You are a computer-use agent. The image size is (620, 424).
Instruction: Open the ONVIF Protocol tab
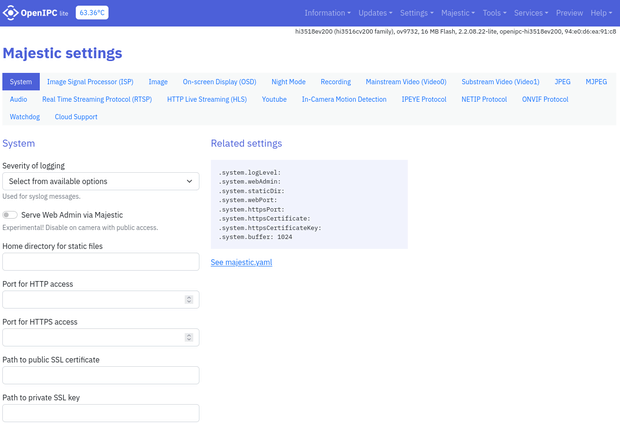(x=545, y=99)
